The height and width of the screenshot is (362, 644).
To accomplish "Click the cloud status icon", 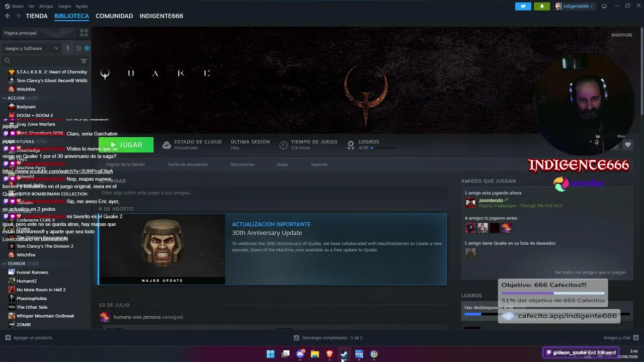I will 167,145.
